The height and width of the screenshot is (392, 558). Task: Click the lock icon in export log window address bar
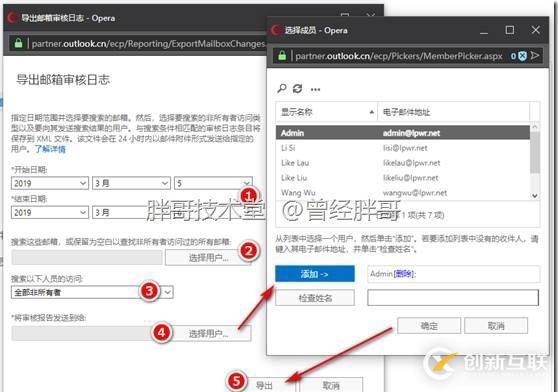pos(18,43)
